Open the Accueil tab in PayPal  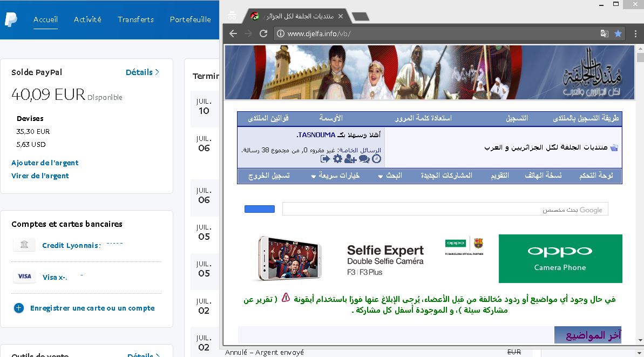tap(45, 19)
